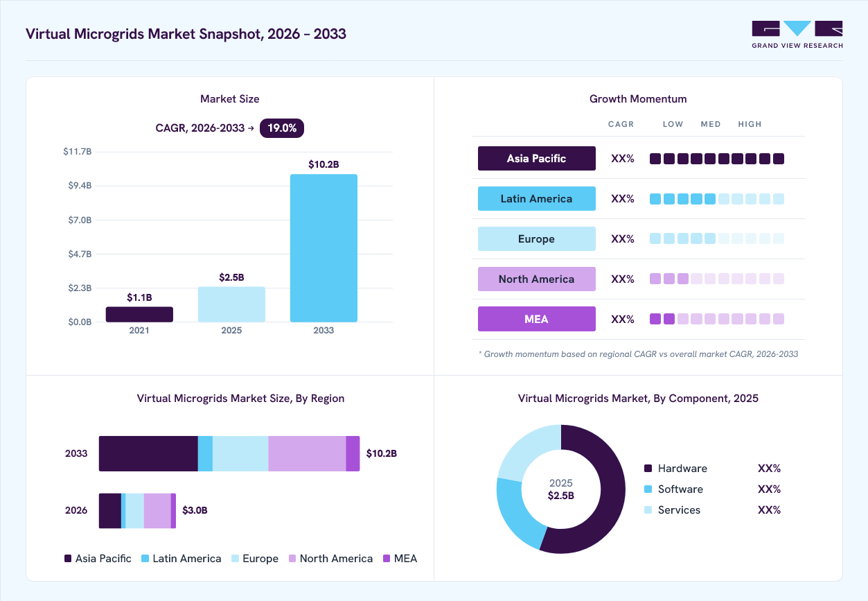Click the MEA legend swatch
Viewport: 868px width, 601px height.
pyautogui.click(x=387, y=559)
